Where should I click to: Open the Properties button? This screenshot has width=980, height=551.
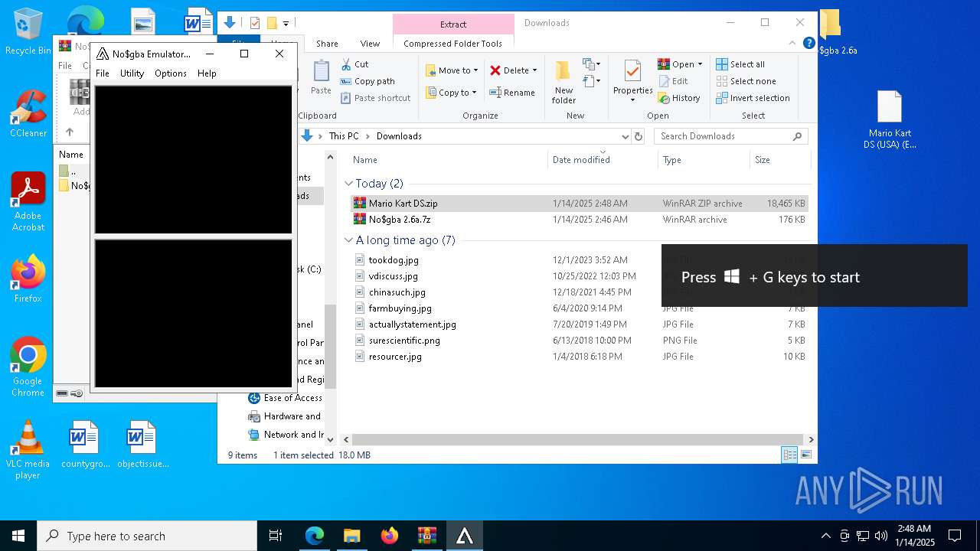tap(632, 82)
